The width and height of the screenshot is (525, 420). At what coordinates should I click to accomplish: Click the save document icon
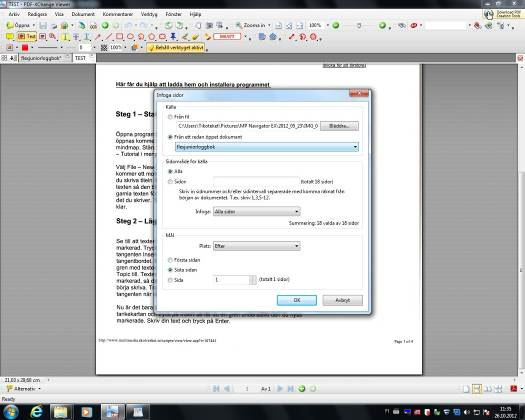[x=43, y=25]
